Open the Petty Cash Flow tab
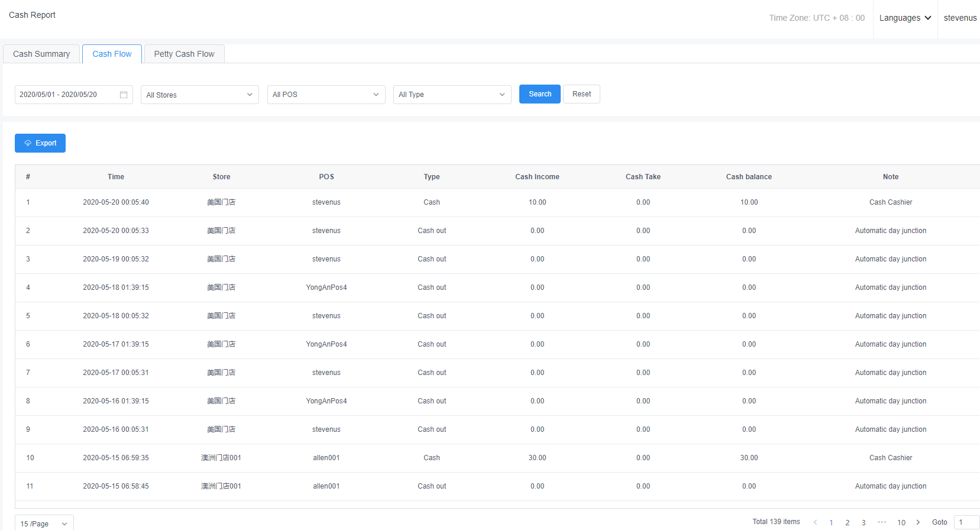Image resolution: width=980 pixels, height=530 pixels. [x=184, y=54]
